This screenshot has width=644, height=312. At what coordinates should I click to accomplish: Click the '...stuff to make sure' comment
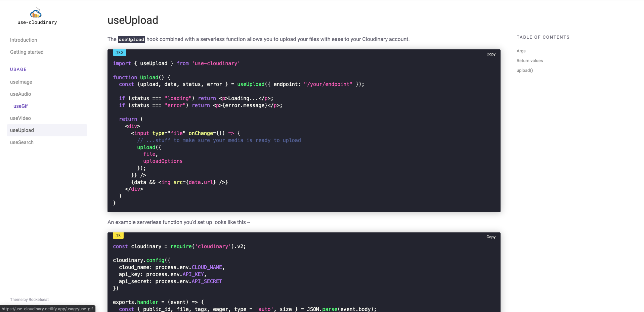pos(219,140)
